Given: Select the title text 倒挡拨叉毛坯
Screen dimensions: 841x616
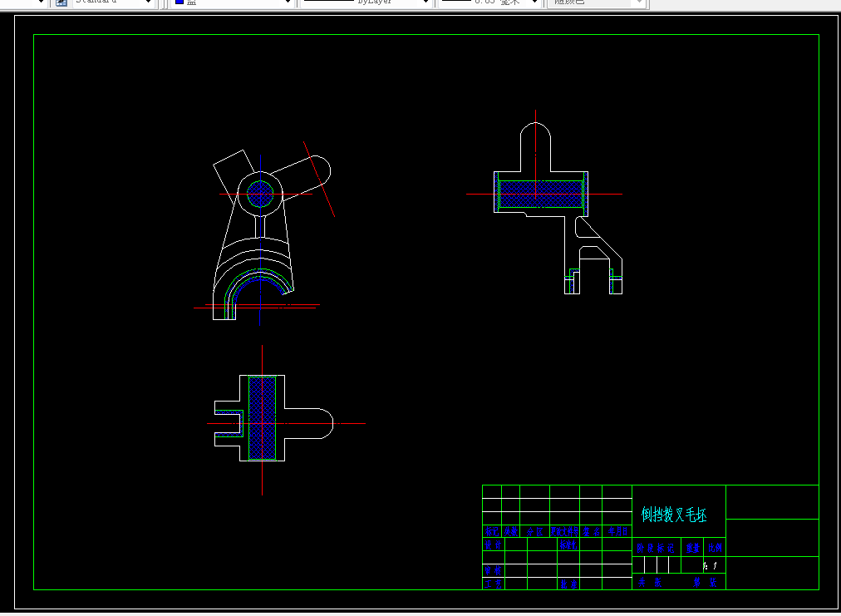Looking at the screenshot, I should pyautogui.click(x=674, y=515).
